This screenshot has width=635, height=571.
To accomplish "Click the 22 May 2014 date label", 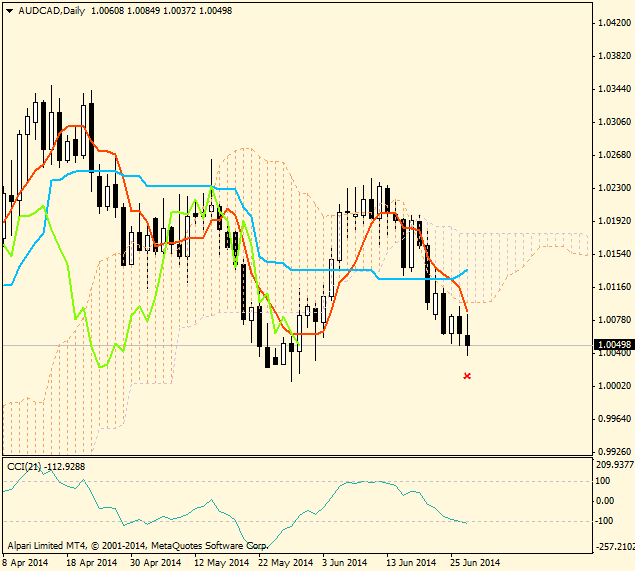I will [x=286, y=563].
